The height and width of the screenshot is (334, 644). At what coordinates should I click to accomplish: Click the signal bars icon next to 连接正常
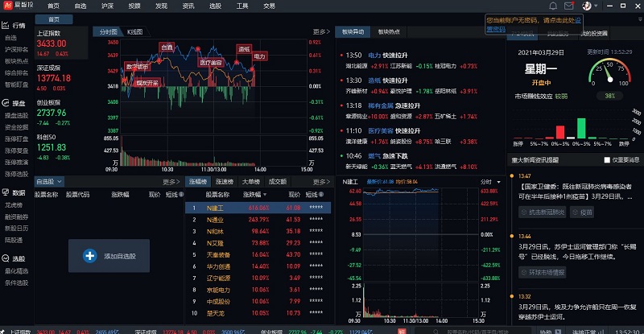click(x=601, y=331)
